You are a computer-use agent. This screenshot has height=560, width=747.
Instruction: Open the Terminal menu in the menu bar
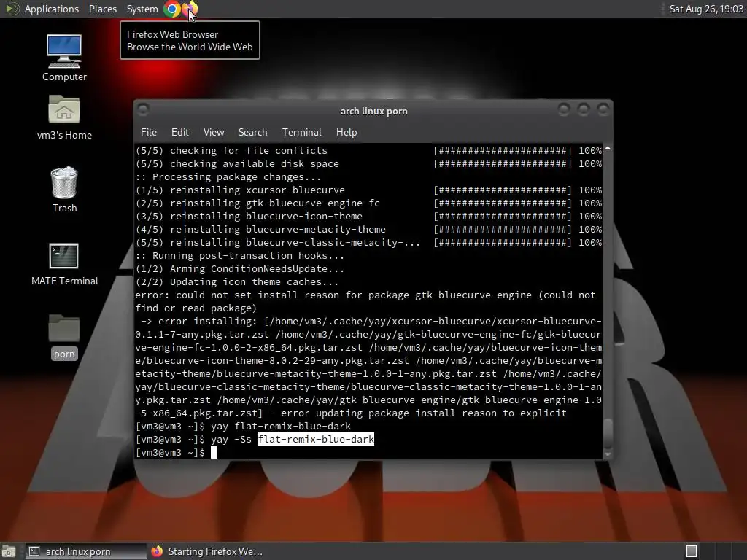pos(301,132)
